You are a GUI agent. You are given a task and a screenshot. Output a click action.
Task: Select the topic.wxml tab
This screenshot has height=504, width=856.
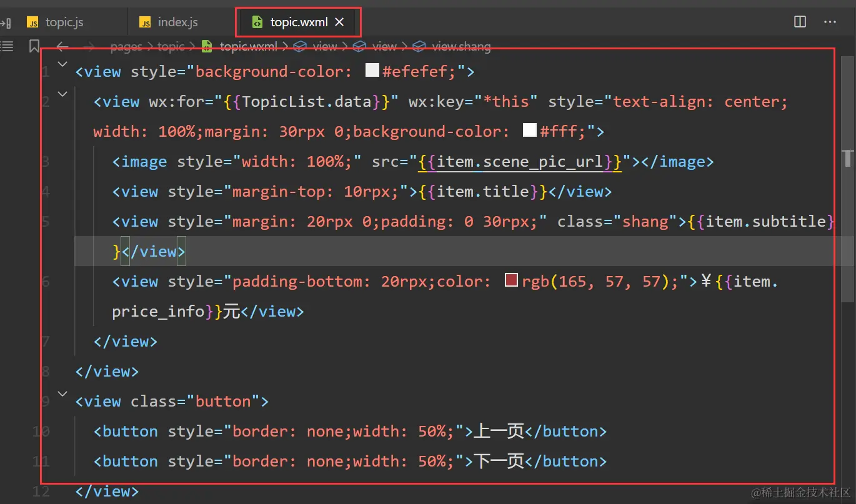(299, 22)
